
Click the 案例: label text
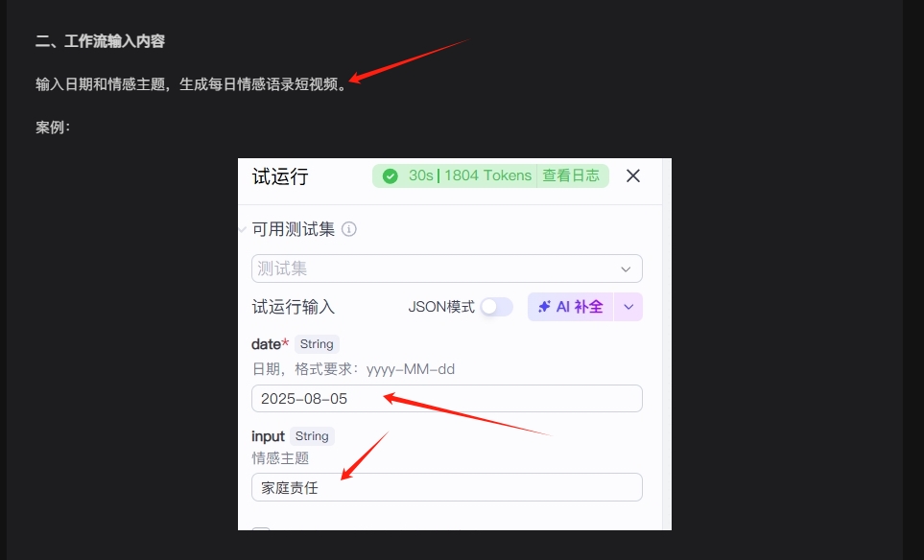[x=53, y=128]
